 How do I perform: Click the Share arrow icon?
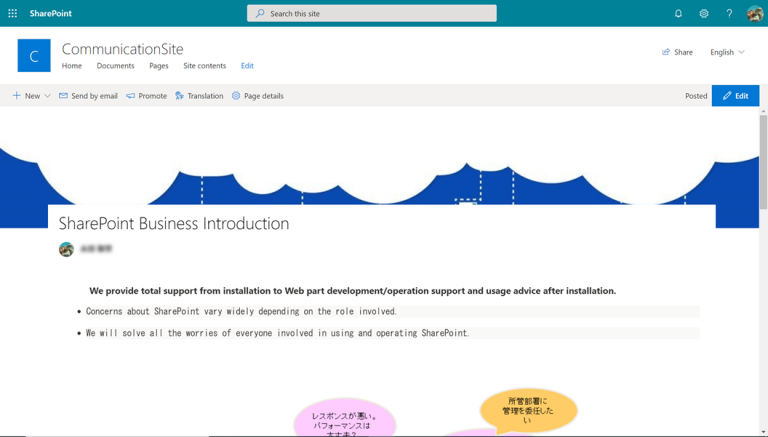666,52
